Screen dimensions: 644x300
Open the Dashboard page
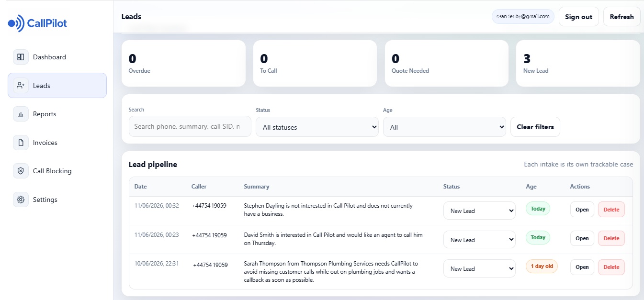coord(49,57)
